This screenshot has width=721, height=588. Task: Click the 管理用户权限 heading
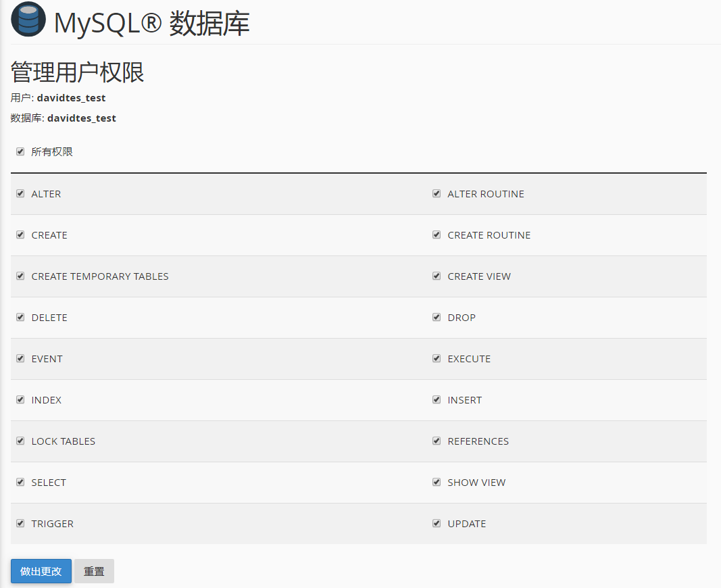tap(77, 72)
